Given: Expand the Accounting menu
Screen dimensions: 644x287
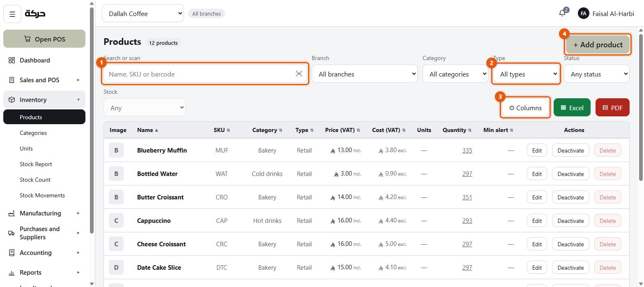Looking at the screenshot, I should click(x=44, y=253).
